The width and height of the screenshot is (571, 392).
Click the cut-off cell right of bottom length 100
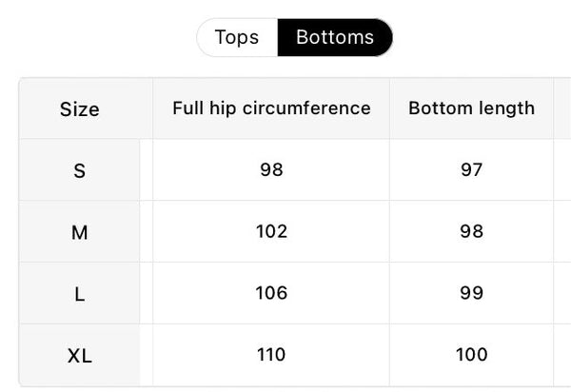pos(562,355)
